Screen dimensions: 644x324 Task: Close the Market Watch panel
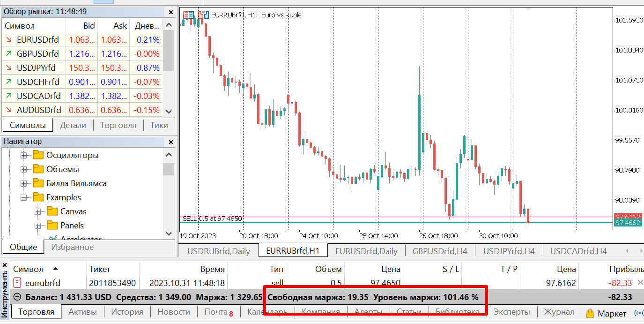(170, 10)
